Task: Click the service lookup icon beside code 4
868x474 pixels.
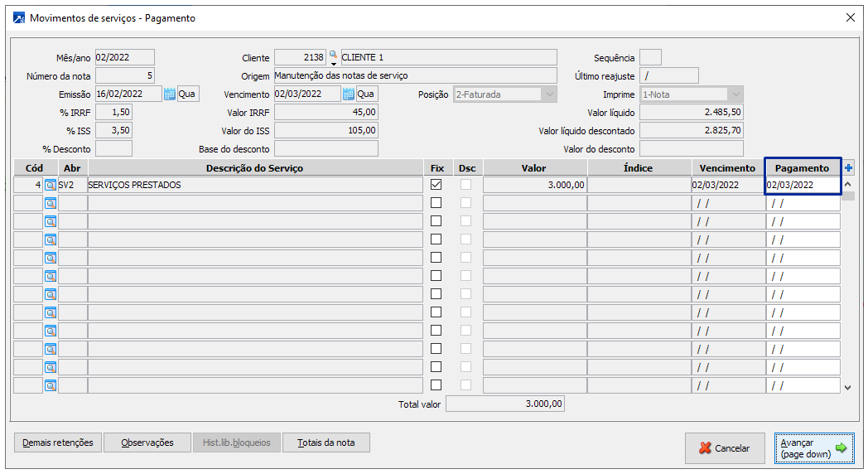Action: tap(51, 185)
